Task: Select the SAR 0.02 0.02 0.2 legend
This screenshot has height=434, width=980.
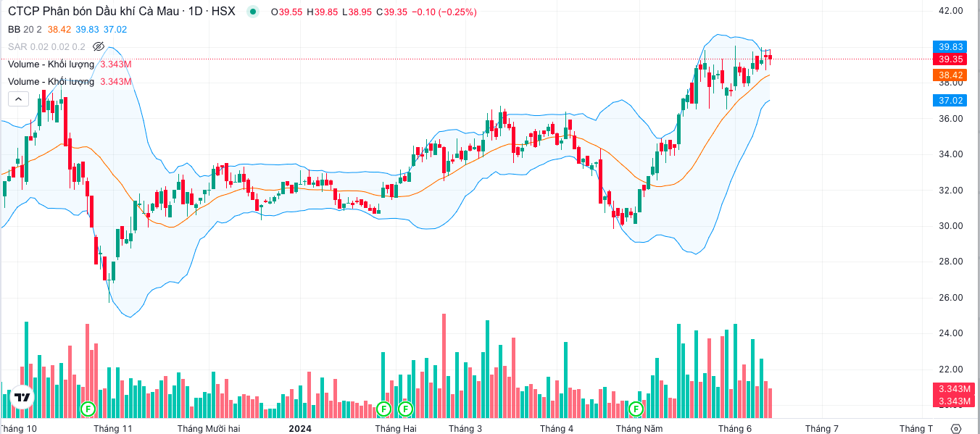Action: (x=46, y=46)
